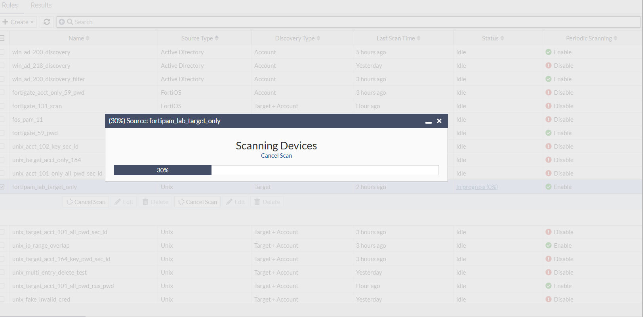Click Cancel Scan link under Scanning Devices

point(276,156)
